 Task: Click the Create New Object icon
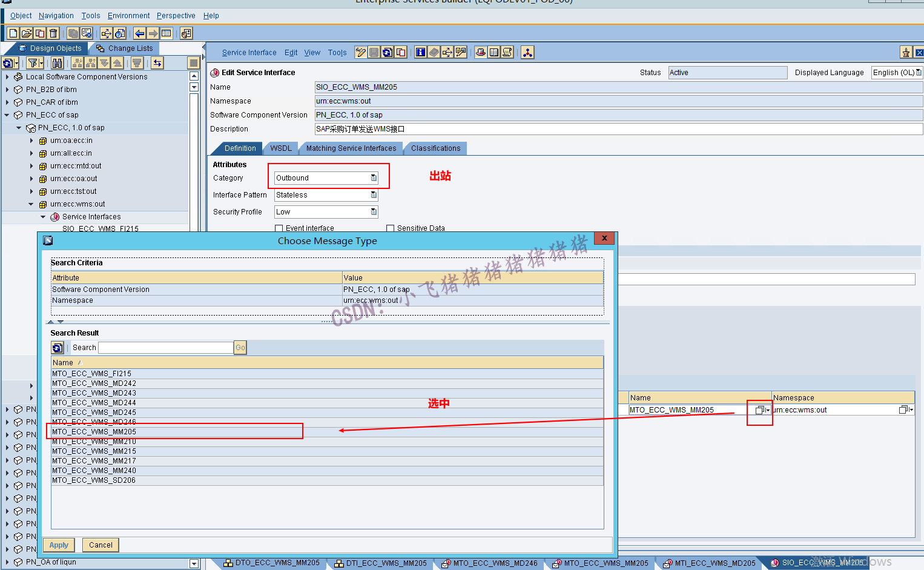[12, 33]
